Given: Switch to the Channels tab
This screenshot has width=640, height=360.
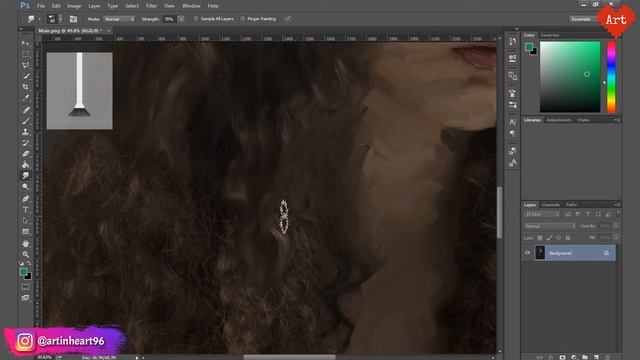Looking at the screenshot, I should pos(551,204).
